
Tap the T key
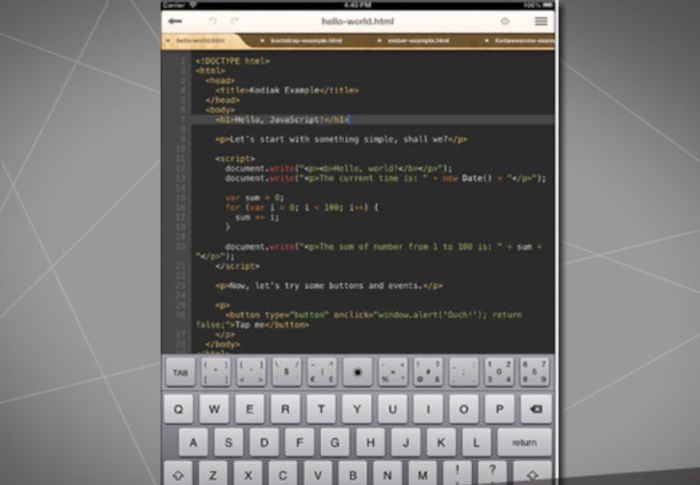pyautogui.click(x=321, y=409)
